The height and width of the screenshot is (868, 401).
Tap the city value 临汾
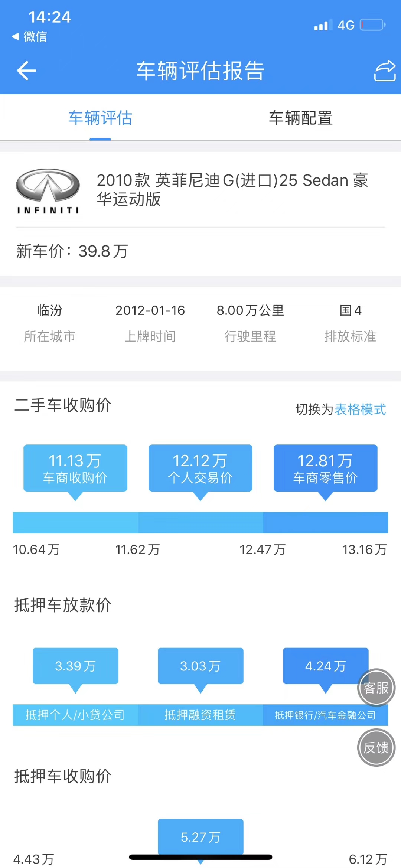pyautogui.click(x=50, y=310)
